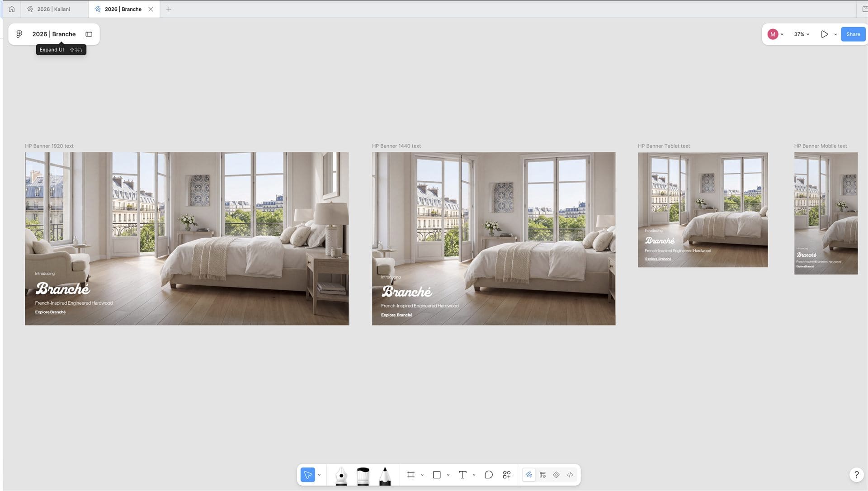Open Frame tool options dropdown
This screenshot has width=868, height=491.
click(x=422, y=475)
